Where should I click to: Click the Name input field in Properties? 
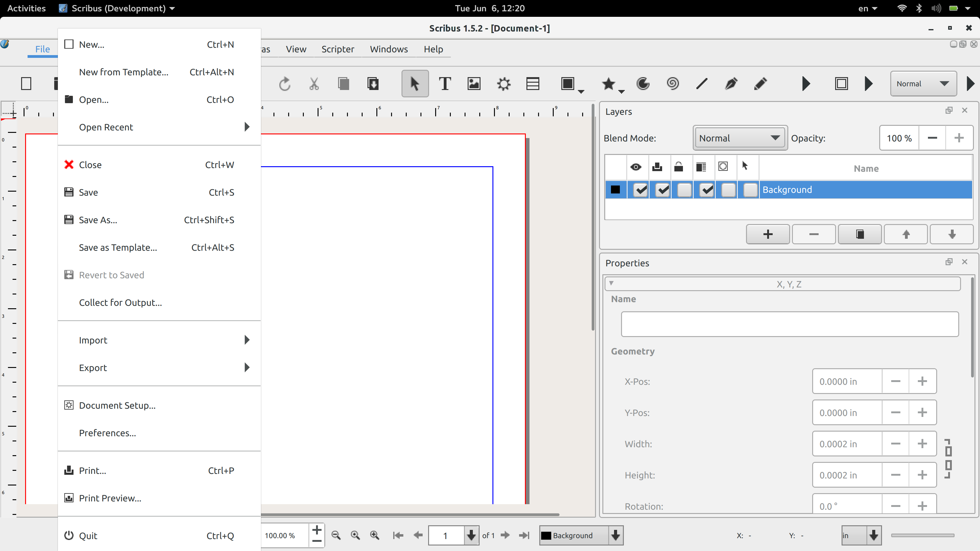790,324
